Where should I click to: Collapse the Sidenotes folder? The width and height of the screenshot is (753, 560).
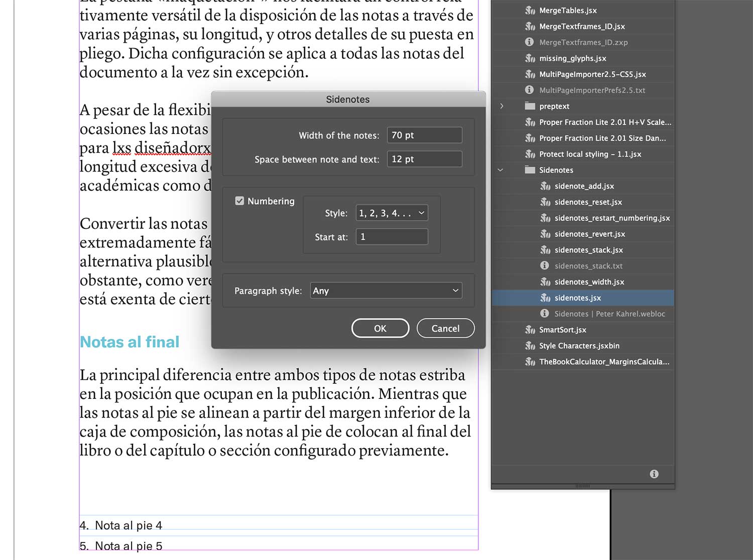tap(499, 170)
